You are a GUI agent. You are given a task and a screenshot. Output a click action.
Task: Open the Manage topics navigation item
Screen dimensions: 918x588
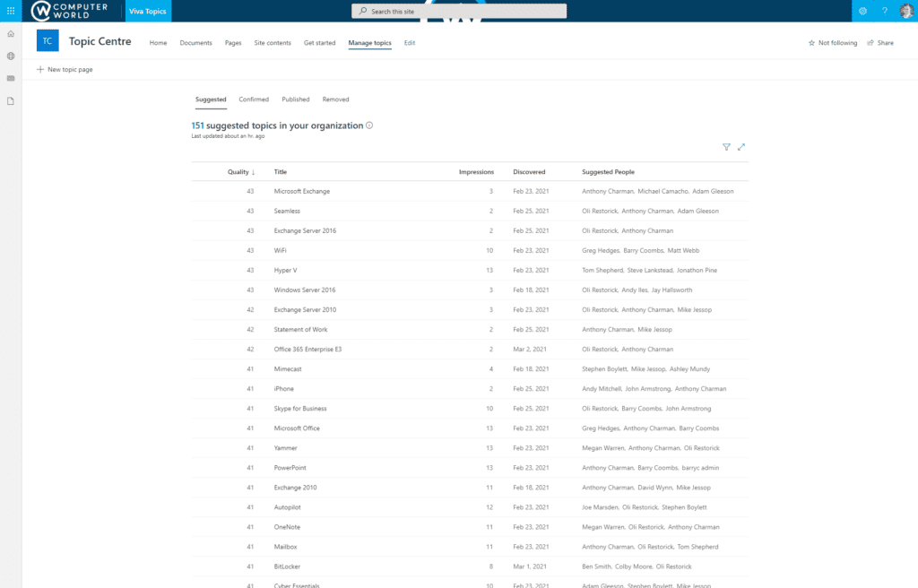[369, 43]
